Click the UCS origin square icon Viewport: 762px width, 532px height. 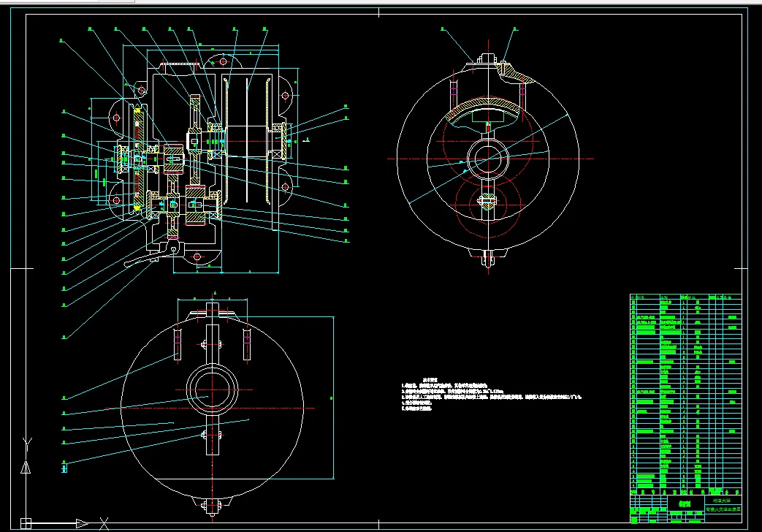[26, 523]
